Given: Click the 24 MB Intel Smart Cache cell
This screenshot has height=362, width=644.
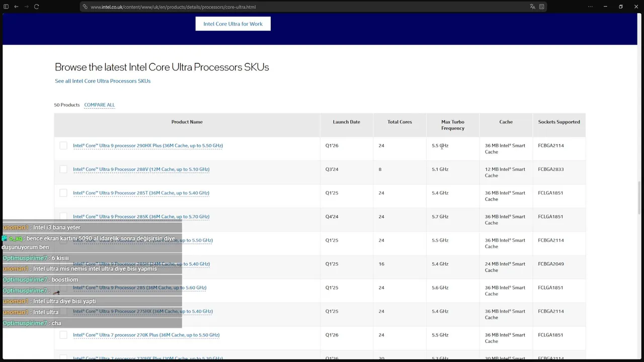Looking at the screenshot, I should coord(505,267).
